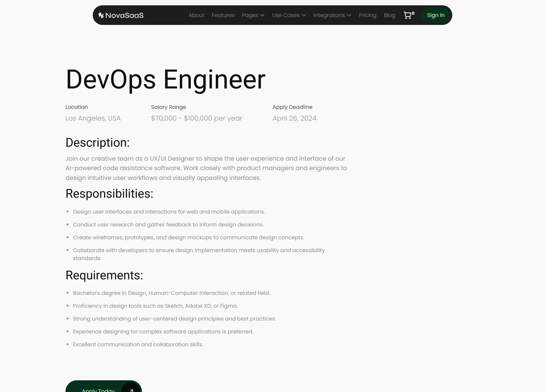Image resolution: width=545 pixels, height=392 pixels.
Task: Open the Integrations dropdown menu
Action: coord(332,15)
